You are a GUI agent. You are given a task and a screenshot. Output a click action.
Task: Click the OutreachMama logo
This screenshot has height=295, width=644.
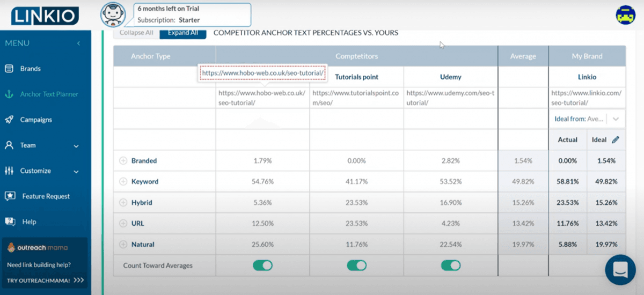[38, 248]
